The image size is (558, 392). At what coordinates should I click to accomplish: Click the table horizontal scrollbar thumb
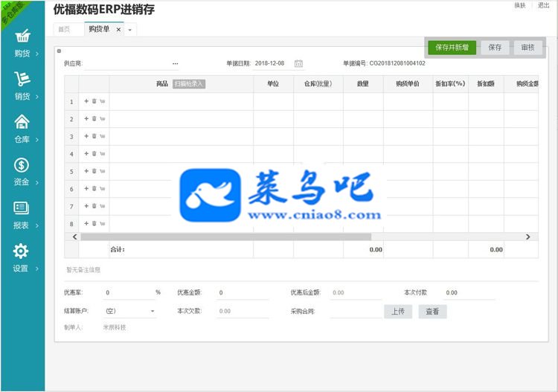pos(226,237)
